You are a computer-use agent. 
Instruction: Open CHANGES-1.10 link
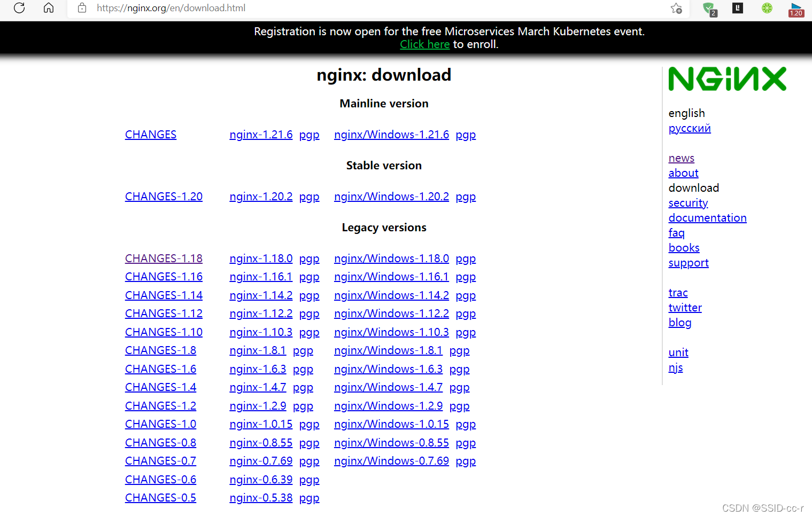(164, 332)
